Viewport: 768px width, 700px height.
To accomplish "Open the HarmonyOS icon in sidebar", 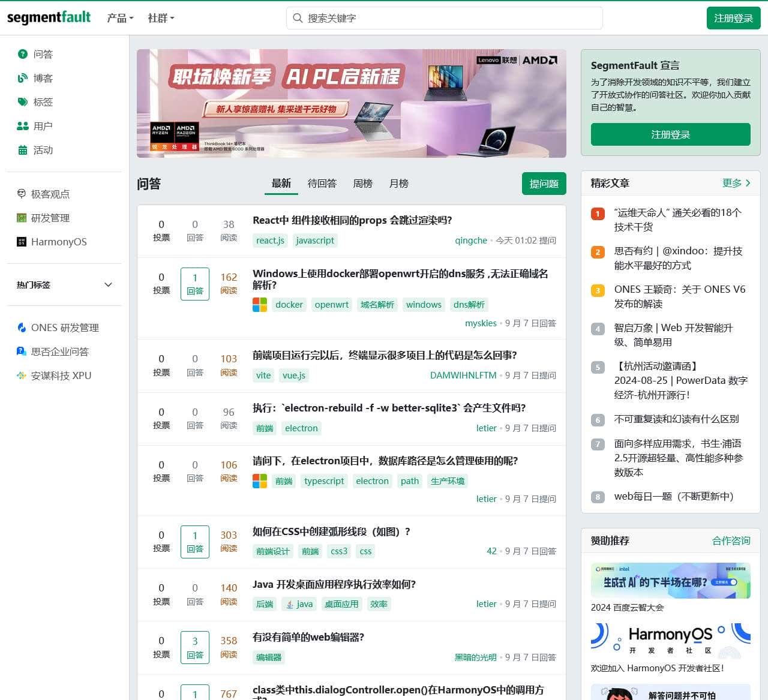I will coord(22,242).
